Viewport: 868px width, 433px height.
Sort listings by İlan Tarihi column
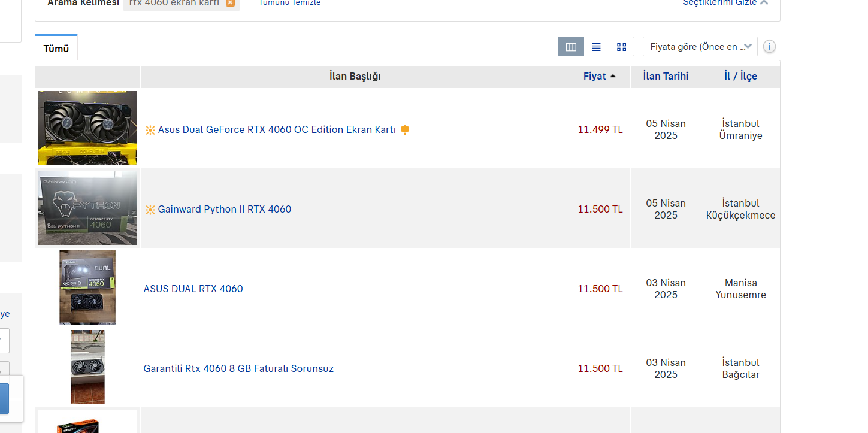pos(666,77)
